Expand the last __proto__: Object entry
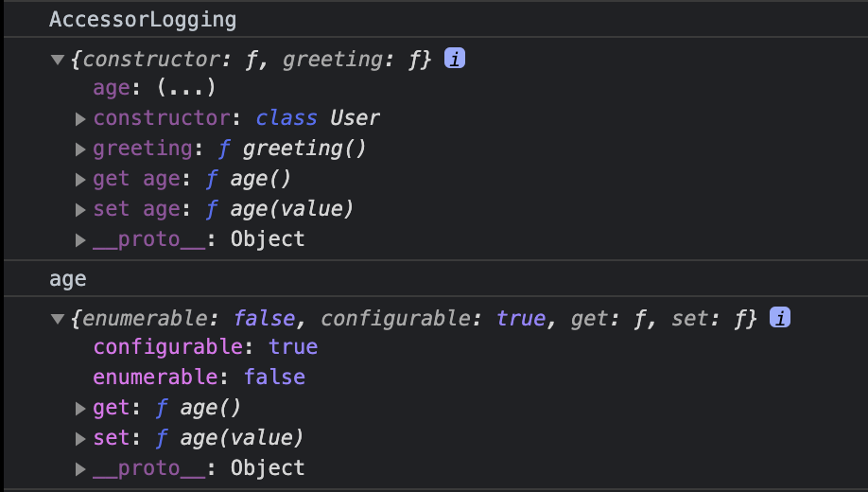Screen dimensions: 868x492 pyautogui.click(x=80, y=469)
